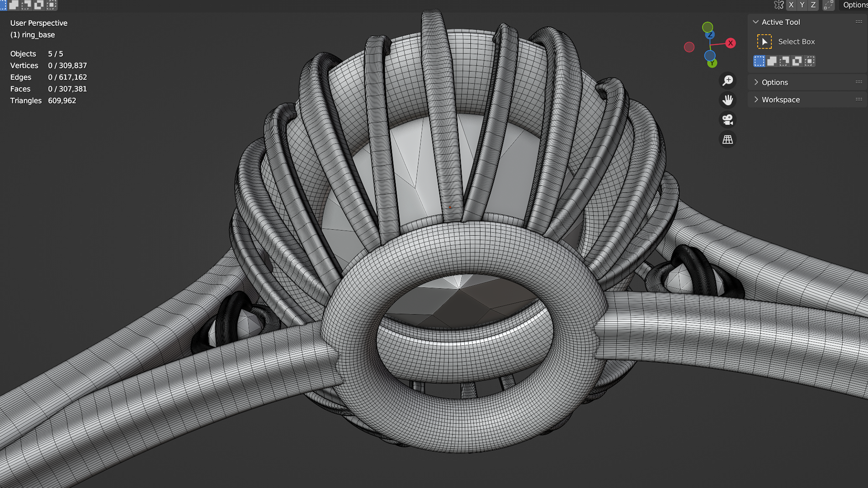Toggle X axis mirror in header
The image size is (868, 488).
(791, 5)
